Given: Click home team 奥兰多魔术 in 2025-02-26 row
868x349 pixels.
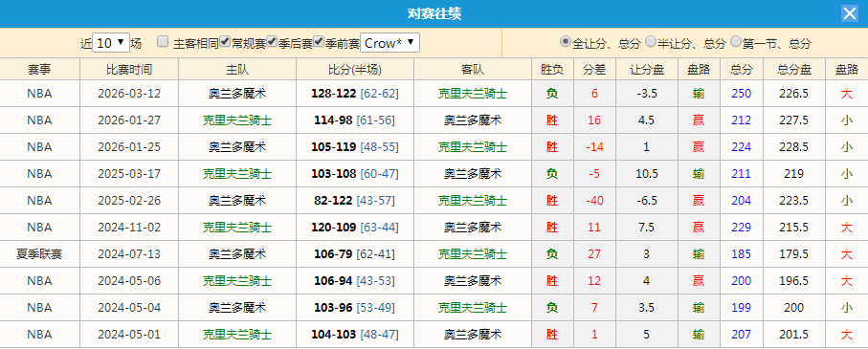Looking at the screenshot, I should pyautogui.click(x=237, y=200).
